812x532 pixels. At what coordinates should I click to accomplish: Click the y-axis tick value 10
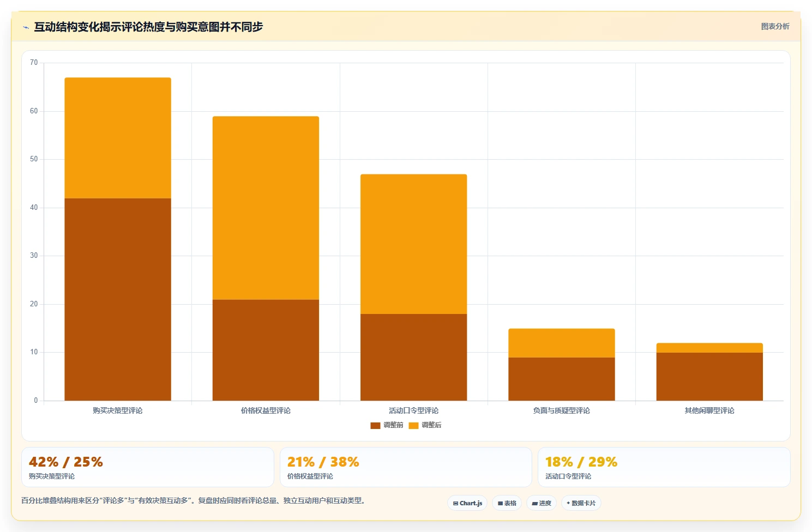click(34, 352)
